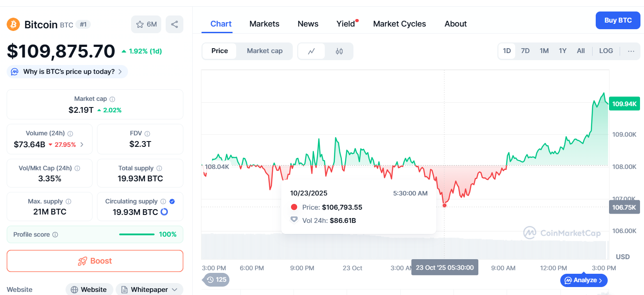Click the #1 rank badge
The width and height of the screenshot is (644, 295).
[83, 24]
